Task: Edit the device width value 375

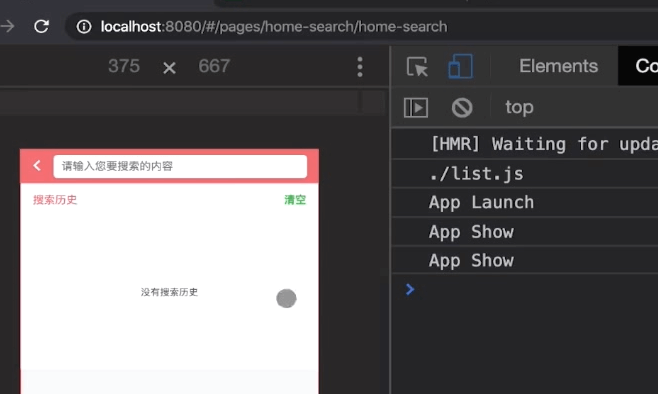Action: (x=124, y=66)
